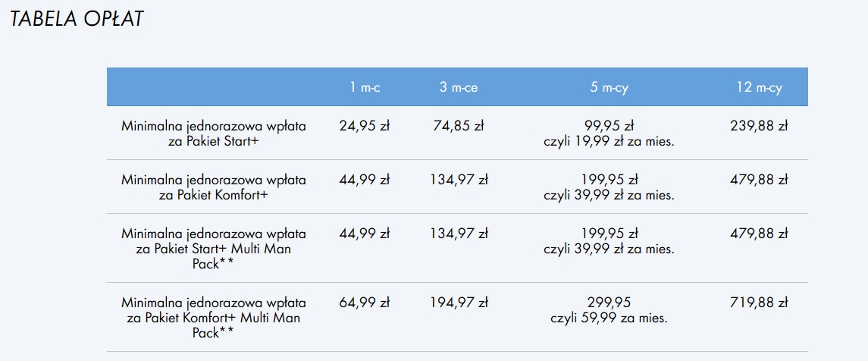
Task: Click the 19,99 zł za mies. text
Action: point(609,140)
